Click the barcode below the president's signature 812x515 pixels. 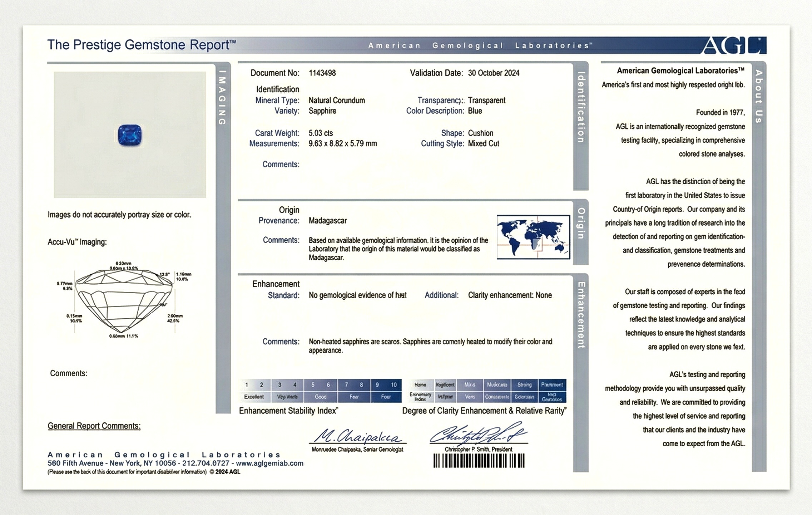coord(479,461)
